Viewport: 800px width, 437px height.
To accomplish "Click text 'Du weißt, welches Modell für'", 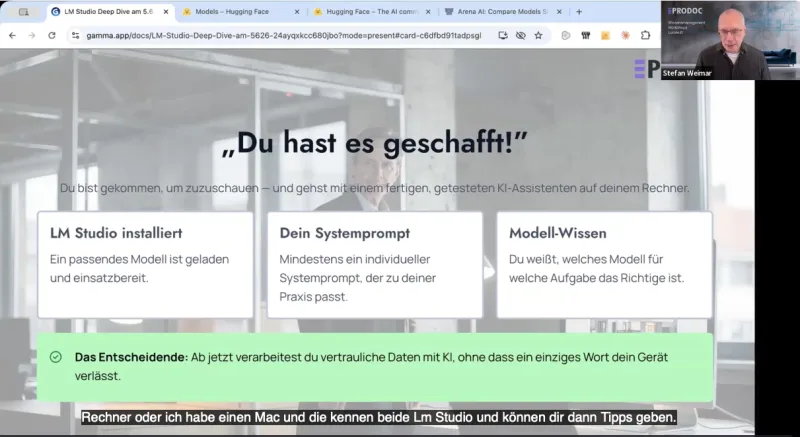I will [x=586, y=259].
